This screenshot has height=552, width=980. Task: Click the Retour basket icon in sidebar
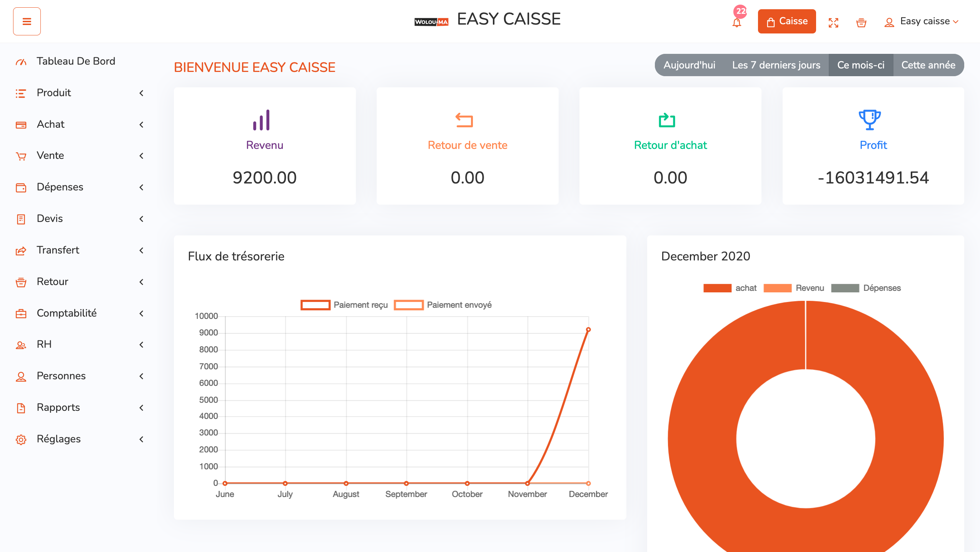[x=21, y=282]
